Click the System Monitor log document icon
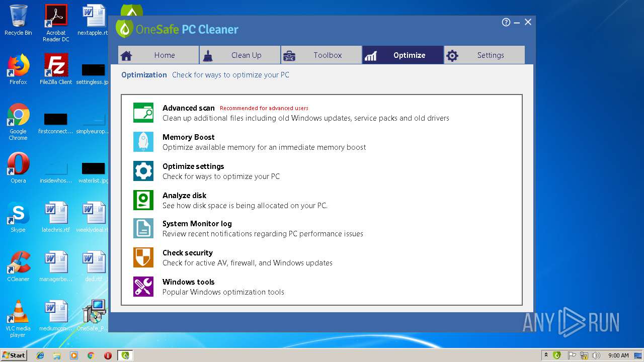644x362 pixels. pos(143,228)
